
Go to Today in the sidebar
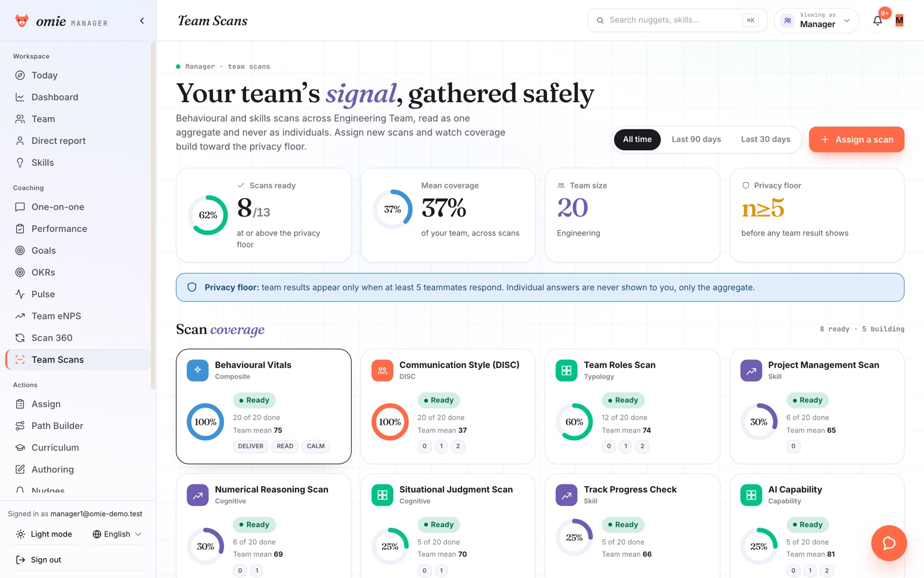tap(78, 75)
